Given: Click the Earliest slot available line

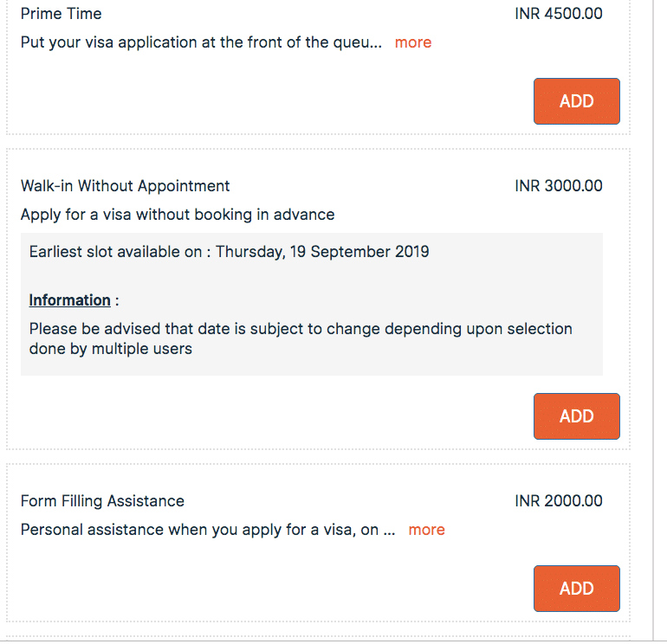Looking at the screenshot, I should click(x=120, y=253).
